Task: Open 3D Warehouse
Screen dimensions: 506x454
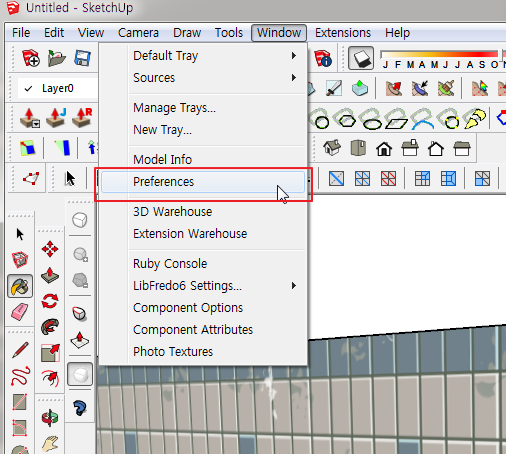Action: tap(203, 212)
